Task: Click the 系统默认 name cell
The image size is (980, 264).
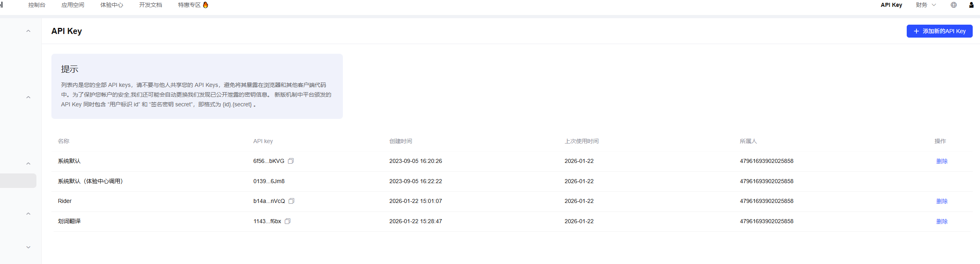Action: pyautogui.click(x=69, y=161)
